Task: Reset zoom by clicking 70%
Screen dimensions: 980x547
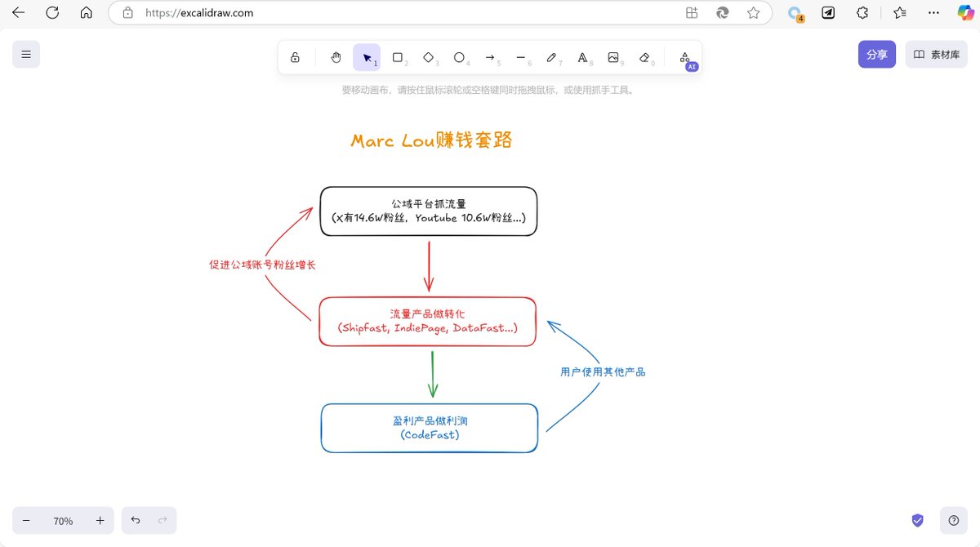Action: (63, 521)
